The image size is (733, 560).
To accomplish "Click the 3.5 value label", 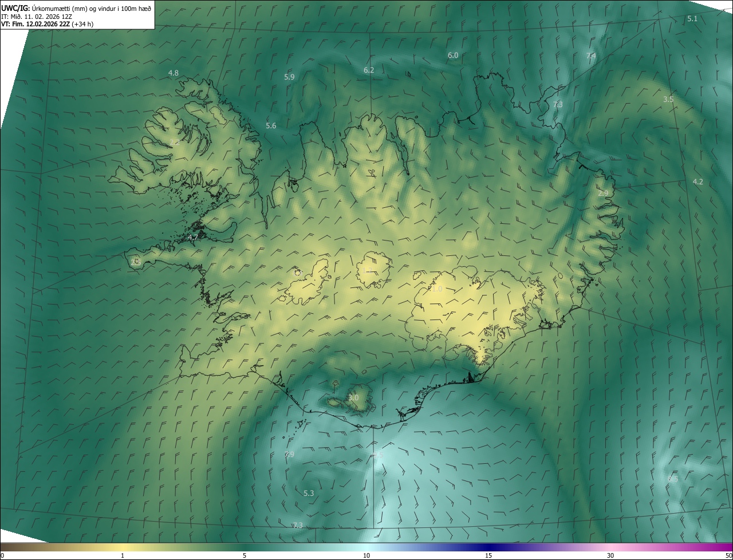I will 668,99.
